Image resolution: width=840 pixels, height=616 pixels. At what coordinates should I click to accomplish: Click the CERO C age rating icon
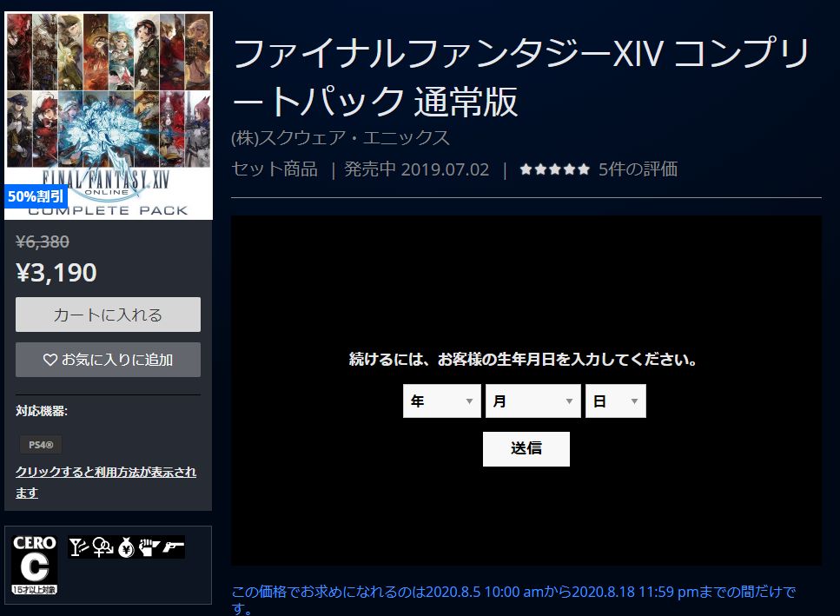(35, 554)
